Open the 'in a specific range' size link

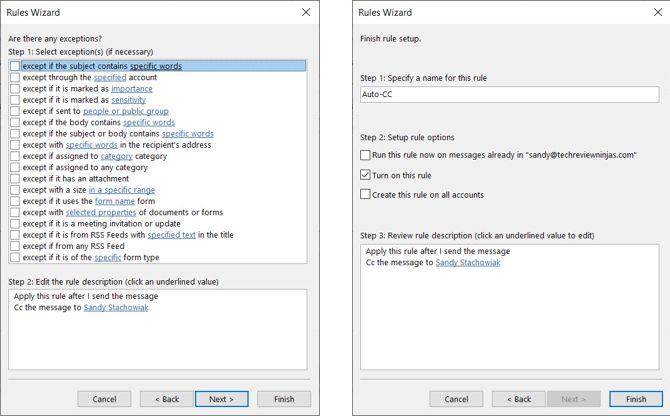pos(122,189)
